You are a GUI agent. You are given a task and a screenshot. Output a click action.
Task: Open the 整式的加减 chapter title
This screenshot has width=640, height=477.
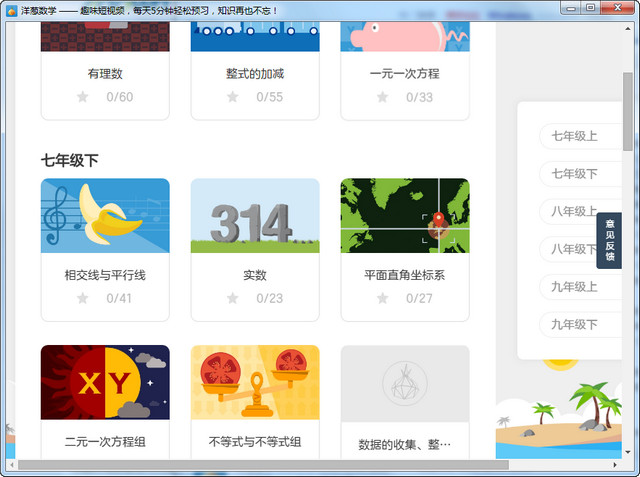(255, 74)
